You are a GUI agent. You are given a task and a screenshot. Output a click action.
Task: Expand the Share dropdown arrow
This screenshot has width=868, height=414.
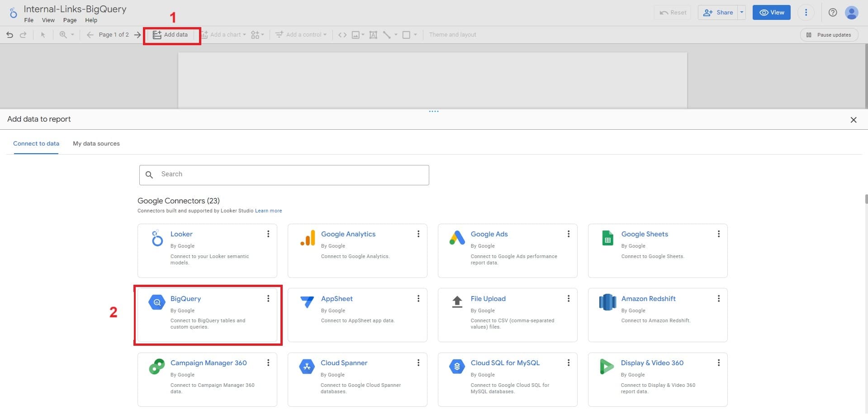pos(742,13)
